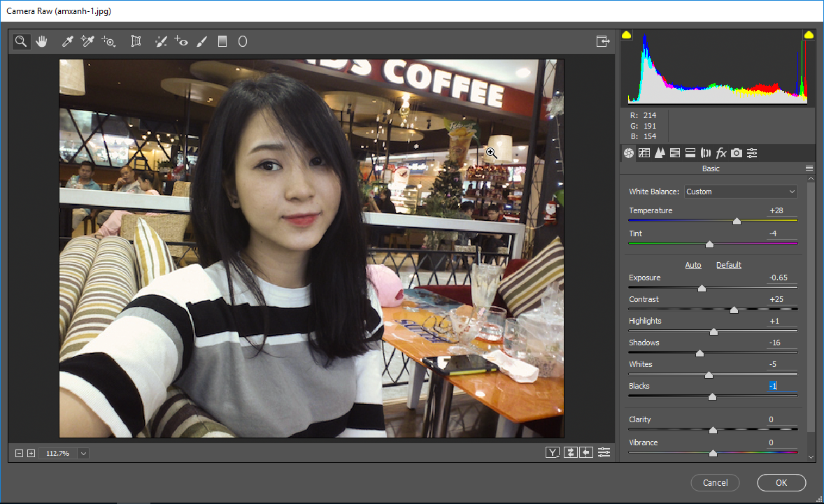Click the Tint slider handle
824x504 pixels.
(709, 245)
